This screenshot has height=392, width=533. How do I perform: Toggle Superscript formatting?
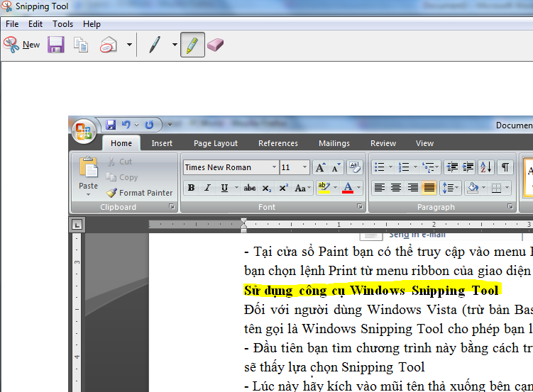283,188
